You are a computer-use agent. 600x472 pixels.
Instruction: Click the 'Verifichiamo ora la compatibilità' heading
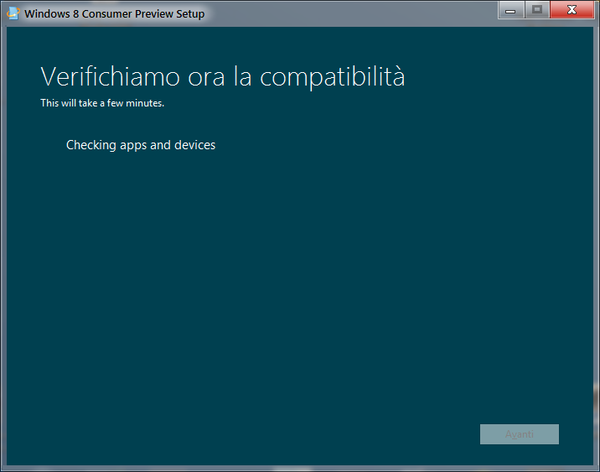click(222, 77)
